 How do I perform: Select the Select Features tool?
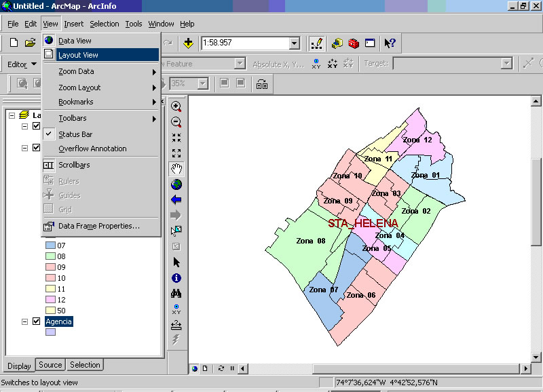pyautogui.click(x=176, y=231)
